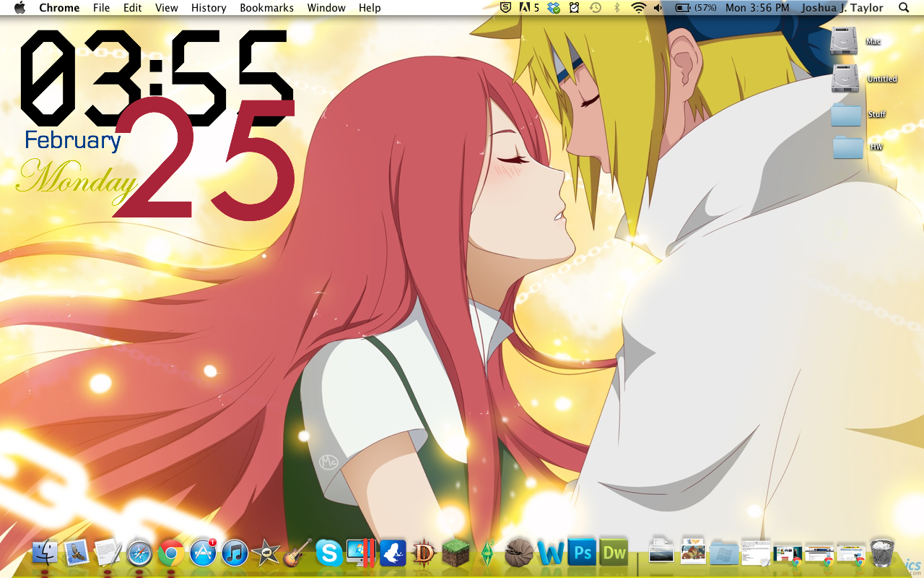Viewport: 924px width, 578px height.
Task: Open TextEdit from the dock
Action: 108,553
